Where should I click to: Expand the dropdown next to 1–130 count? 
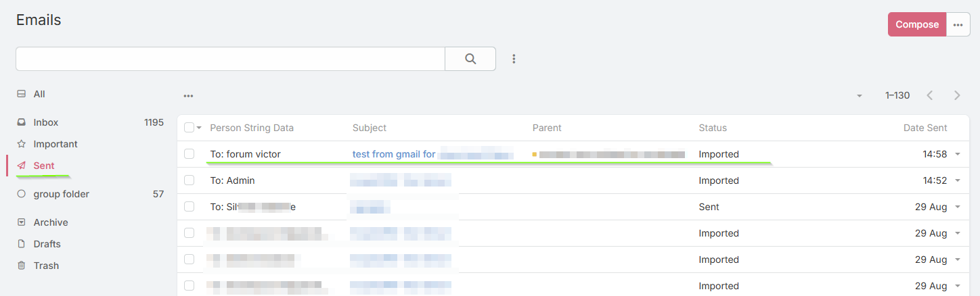tap(860, 96)
